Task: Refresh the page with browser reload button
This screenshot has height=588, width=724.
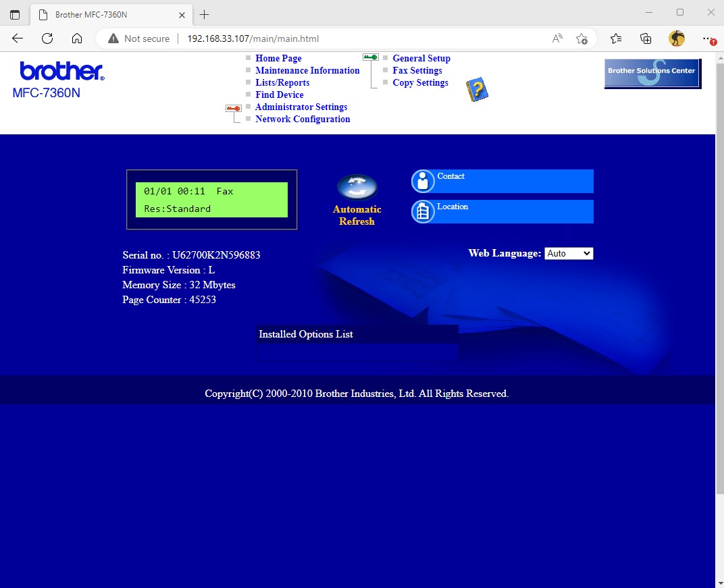Action: pos(47,38)
